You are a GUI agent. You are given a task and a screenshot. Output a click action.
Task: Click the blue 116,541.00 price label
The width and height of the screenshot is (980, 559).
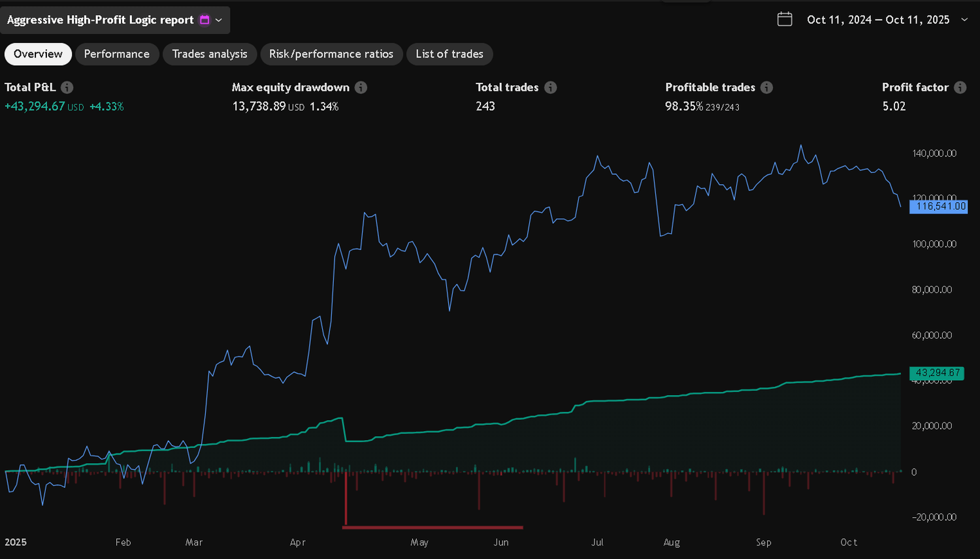tap(940, 206)
